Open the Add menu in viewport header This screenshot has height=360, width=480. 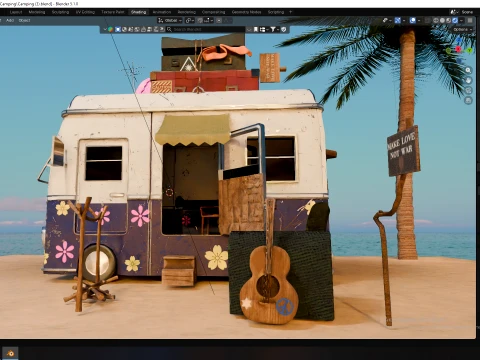(10, 20)
